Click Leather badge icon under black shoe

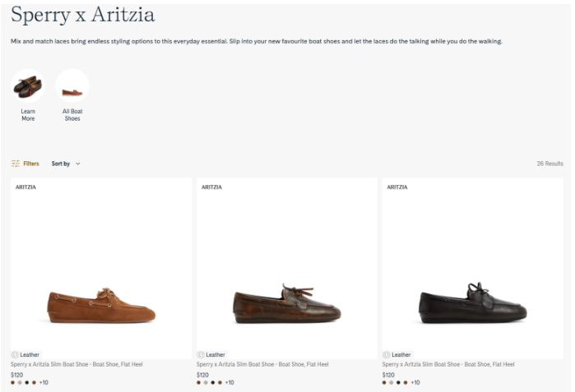click(387, 355)
